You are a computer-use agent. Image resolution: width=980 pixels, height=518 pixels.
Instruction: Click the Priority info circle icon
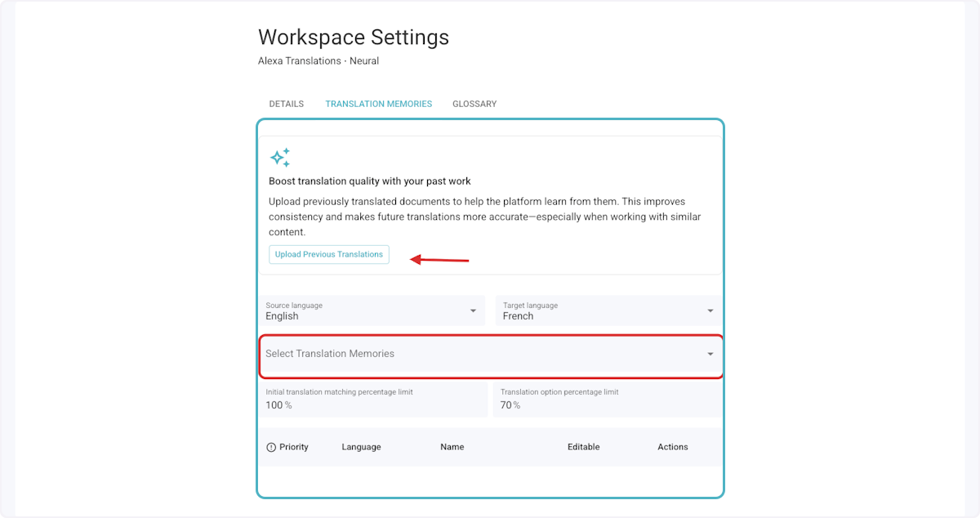pos(271,447)
